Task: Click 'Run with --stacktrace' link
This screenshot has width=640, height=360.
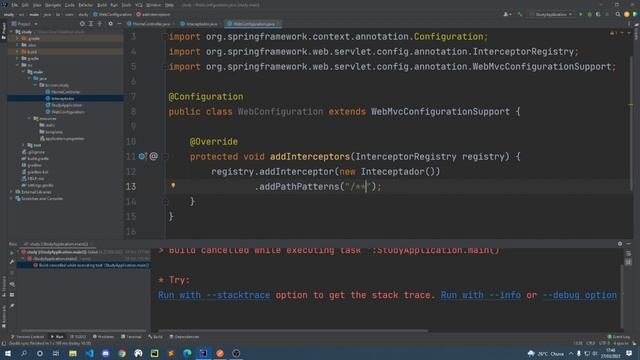Action: click(214, 295)
